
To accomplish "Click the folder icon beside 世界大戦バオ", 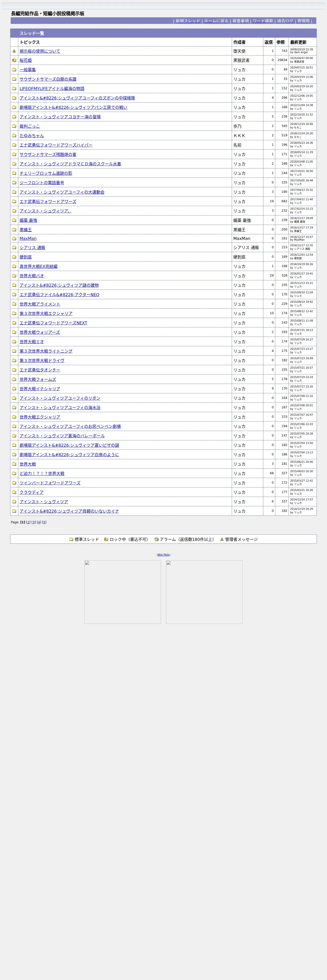I will pos(14,276).
